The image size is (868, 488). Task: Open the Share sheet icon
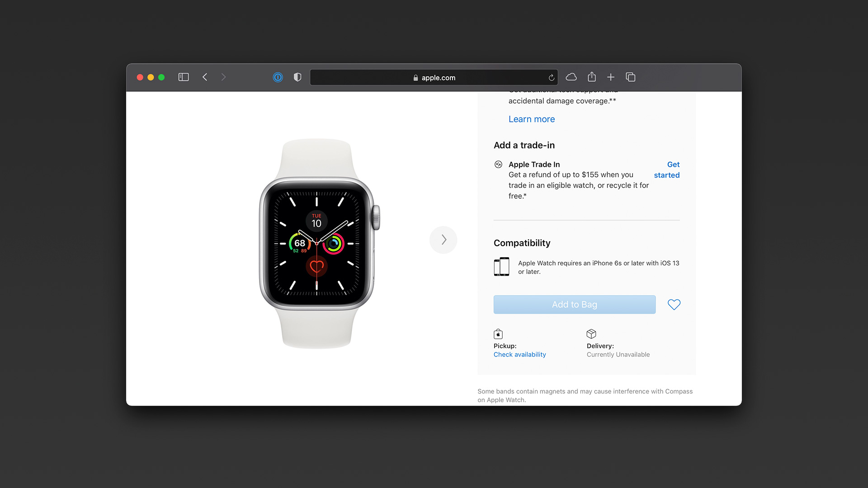click(592, 77)
